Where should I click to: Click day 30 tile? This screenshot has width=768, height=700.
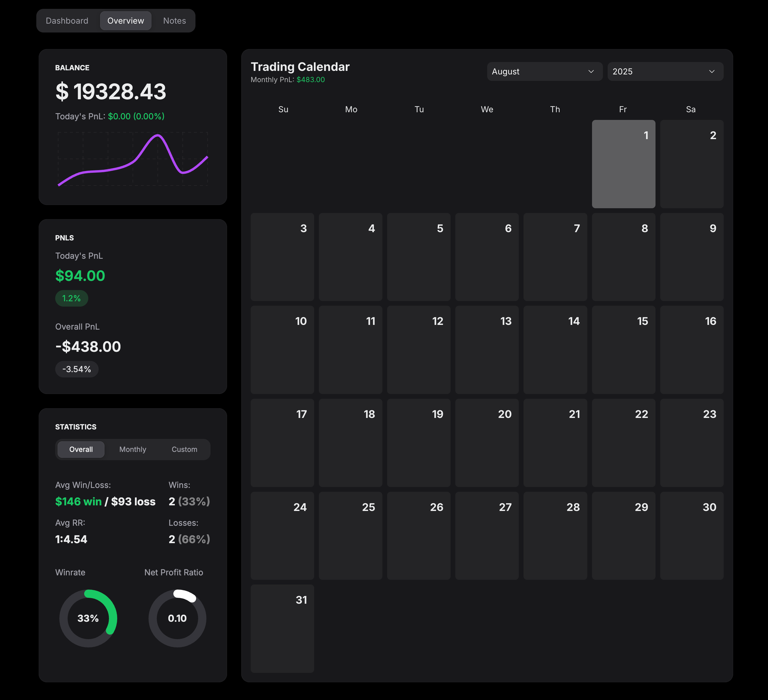click(x=692, y=536)
